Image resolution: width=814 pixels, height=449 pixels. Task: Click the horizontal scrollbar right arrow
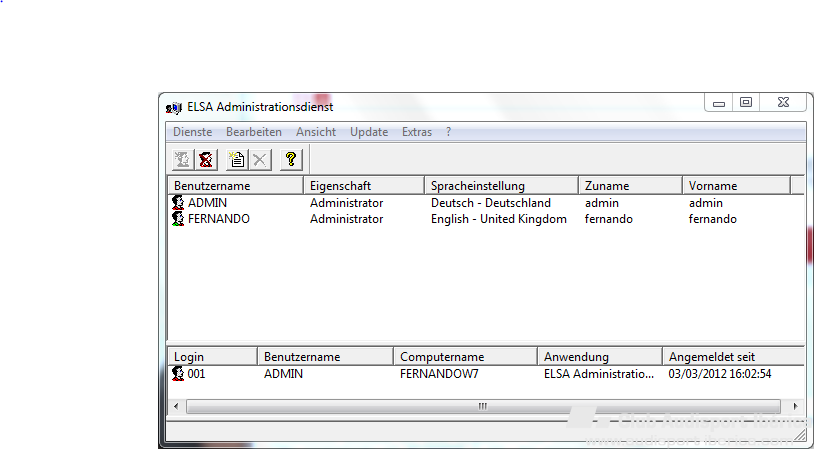795,406
